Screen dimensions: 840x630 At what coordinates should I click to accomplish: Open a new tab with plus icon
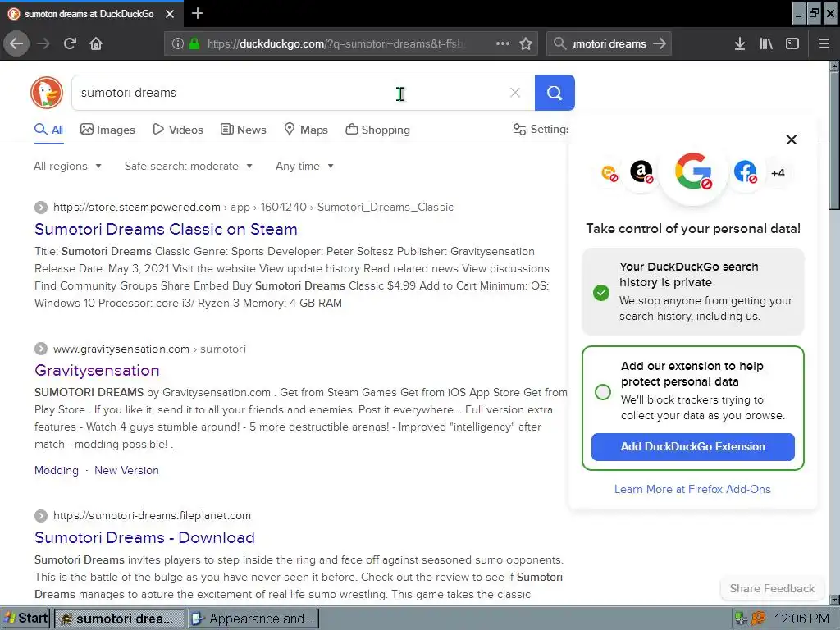197,13
